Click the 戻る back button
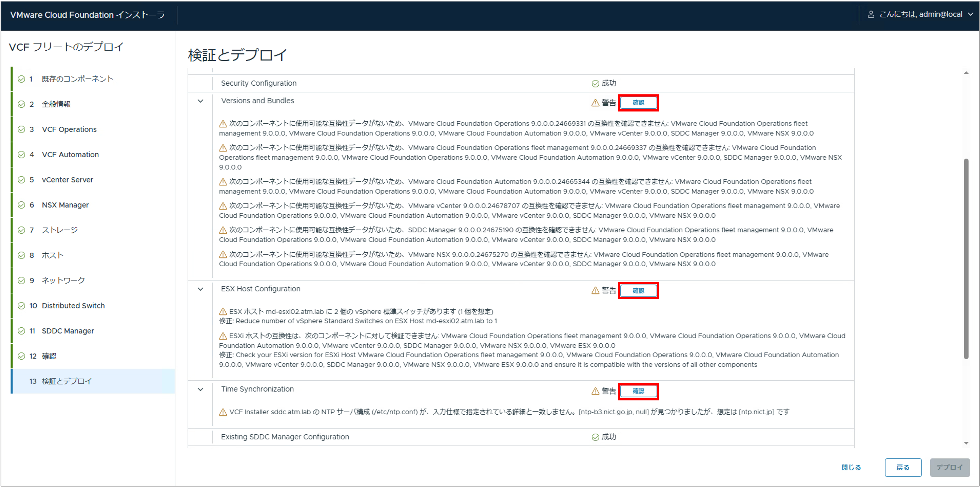Viewport: 980px width, 487px height. [x=903, y=467]
